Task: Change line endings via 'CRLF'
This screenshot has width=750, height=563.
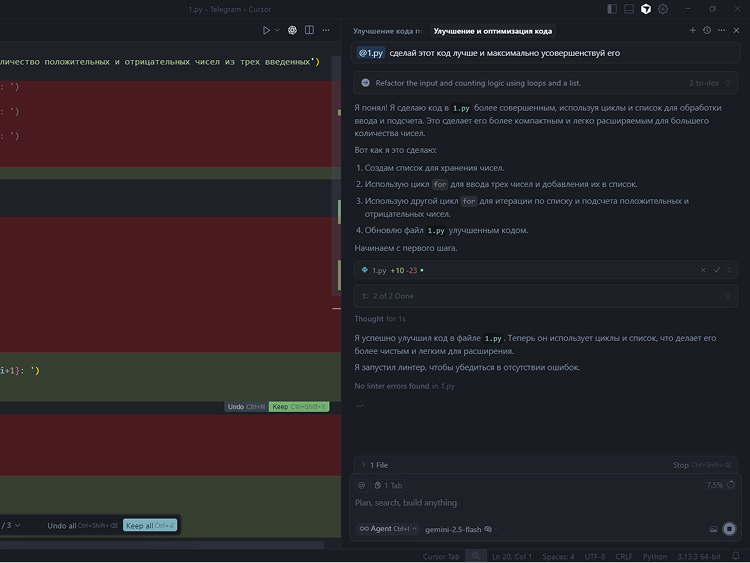Action: click(x=624, y=556)
